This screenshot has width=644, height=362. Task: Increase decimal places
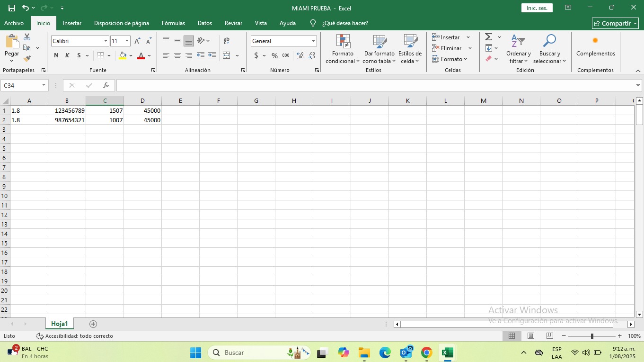(300, 55)
